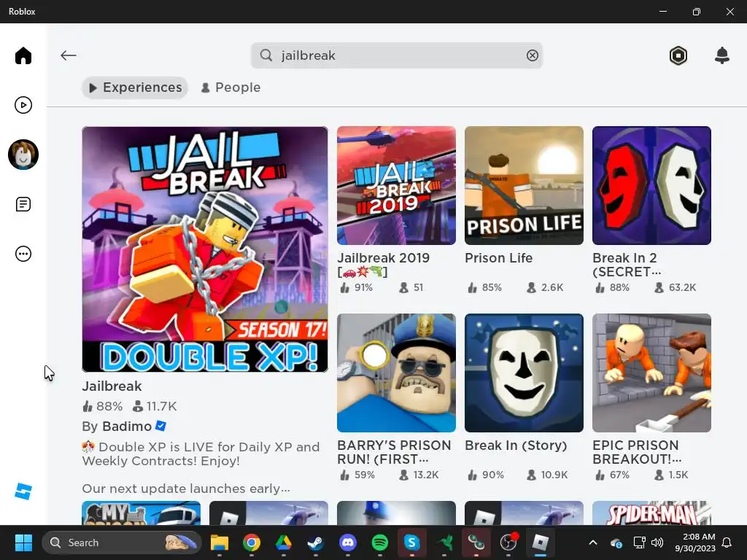Open File Explorer from taskbar
This screenshot has height=560, width=747.
219,542
